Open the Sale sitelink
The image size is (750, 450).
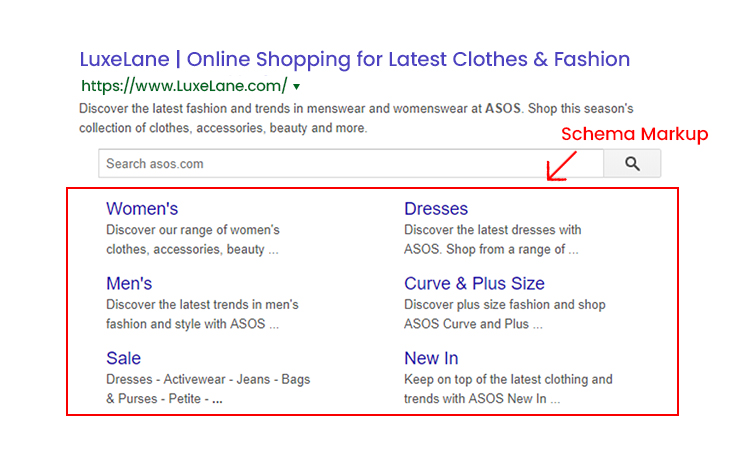(x=123, y=358)
